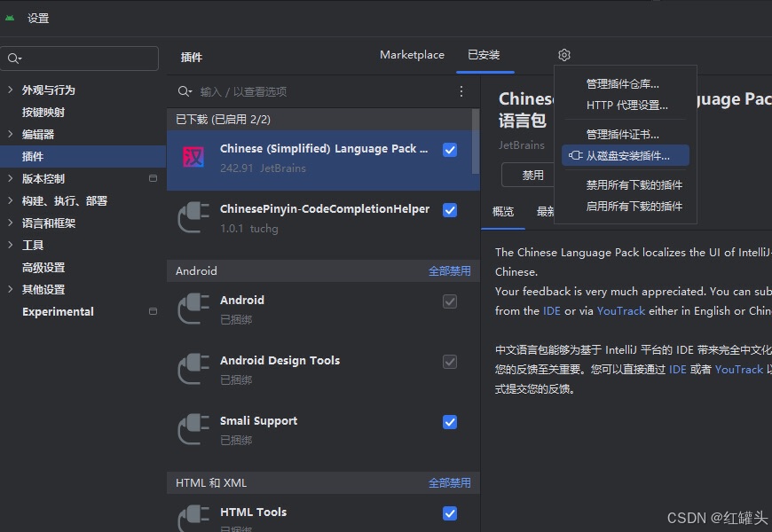
Task: Select the Smali Support plugin row name
Action: (x=258, y=421)
